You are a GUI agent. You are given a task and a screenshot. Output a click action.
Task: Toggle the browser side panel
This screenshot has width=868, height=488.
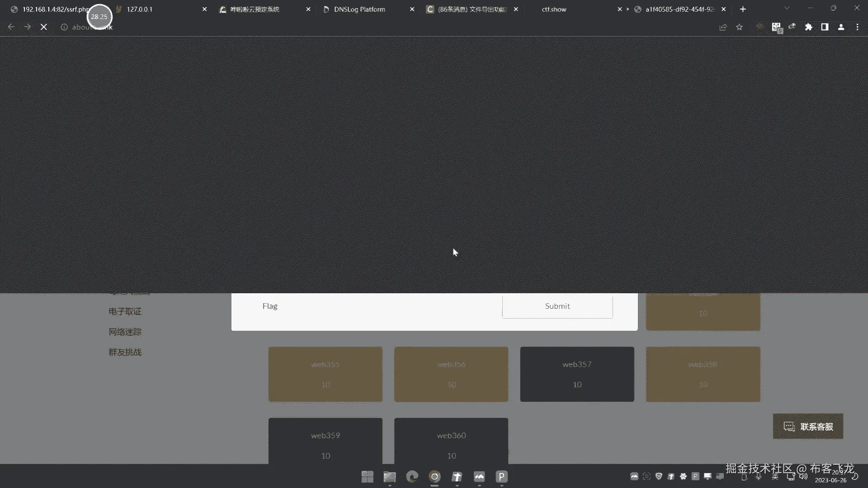point(825,27)
